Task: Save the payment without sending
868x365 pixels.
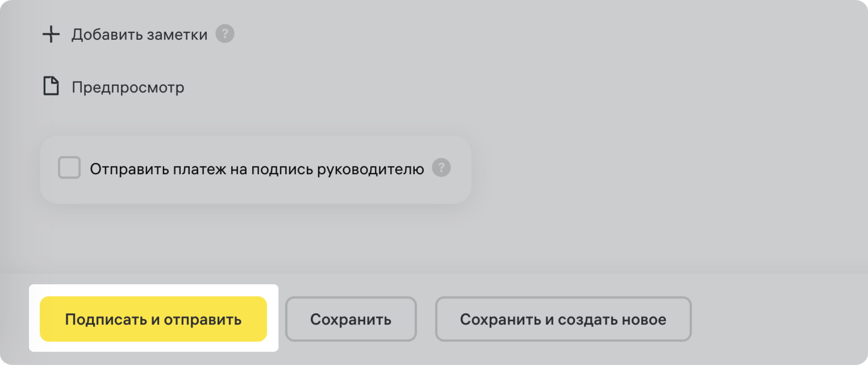Action: tap(351, 319)
